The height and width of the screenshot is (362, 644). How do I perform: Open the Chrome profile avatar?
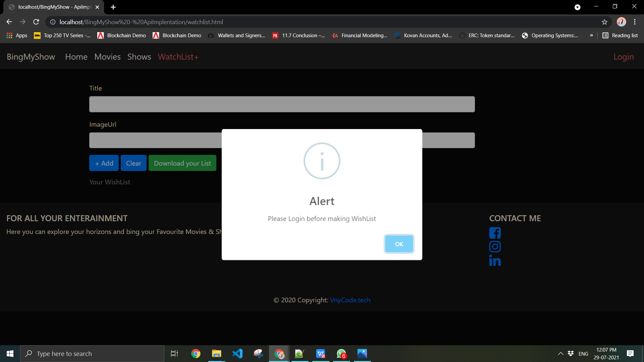(x=622, y=22)
